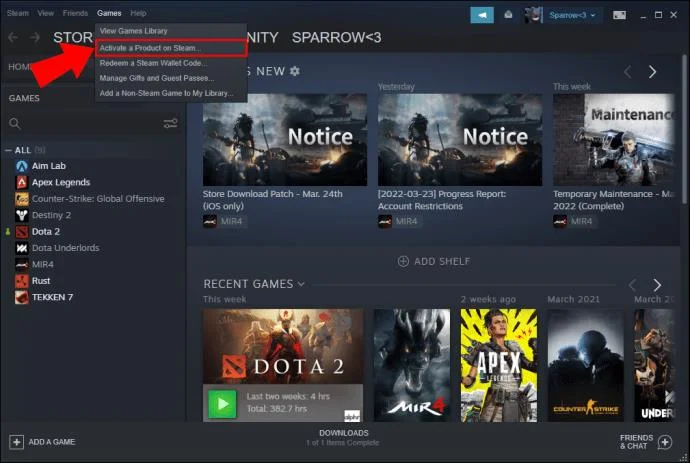The width and height of the screenshot is (690, 463).
Task: Select Destiny 2 in the library
Action: pos(51,215)
